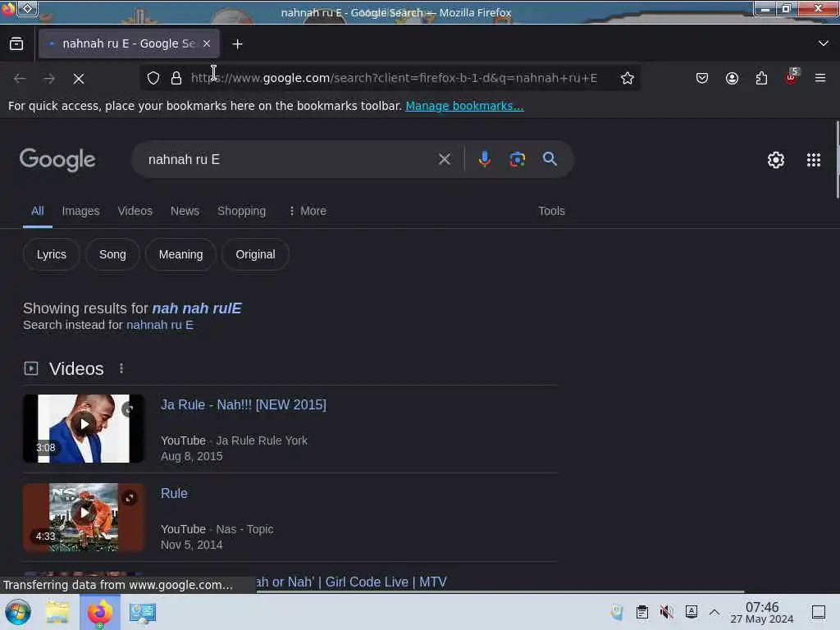Open corrected query 'nah nah rulE'
The width and height of the screenshot is (840, 630).
click(x=197, y=308)
